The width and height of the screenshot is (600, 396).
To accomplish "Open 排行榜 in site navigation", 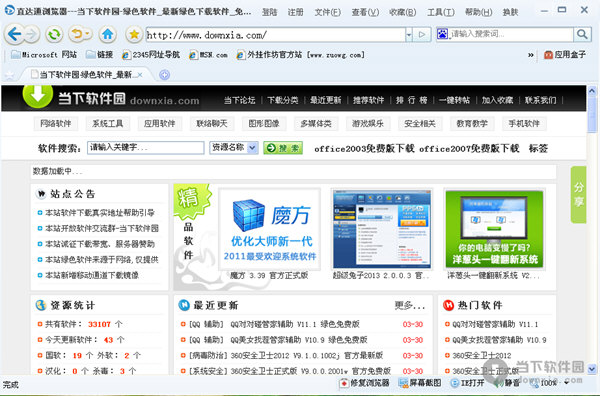I will coord(412,100).
